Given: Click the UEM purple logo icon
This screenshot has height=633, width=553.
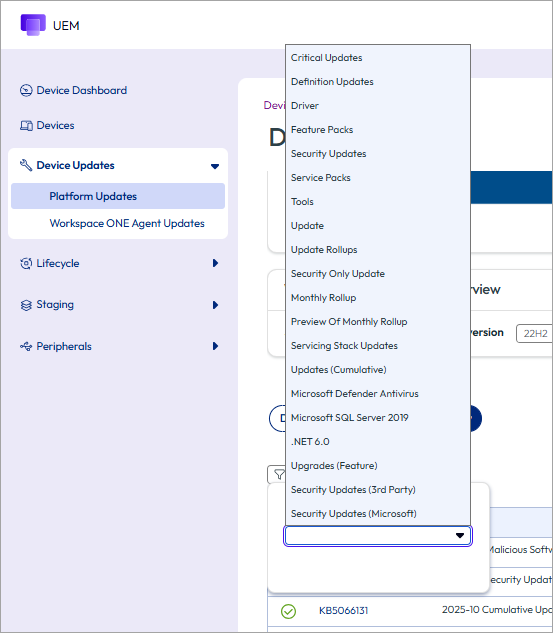Looking at the screenshot, I should click(x=33, y=25).
